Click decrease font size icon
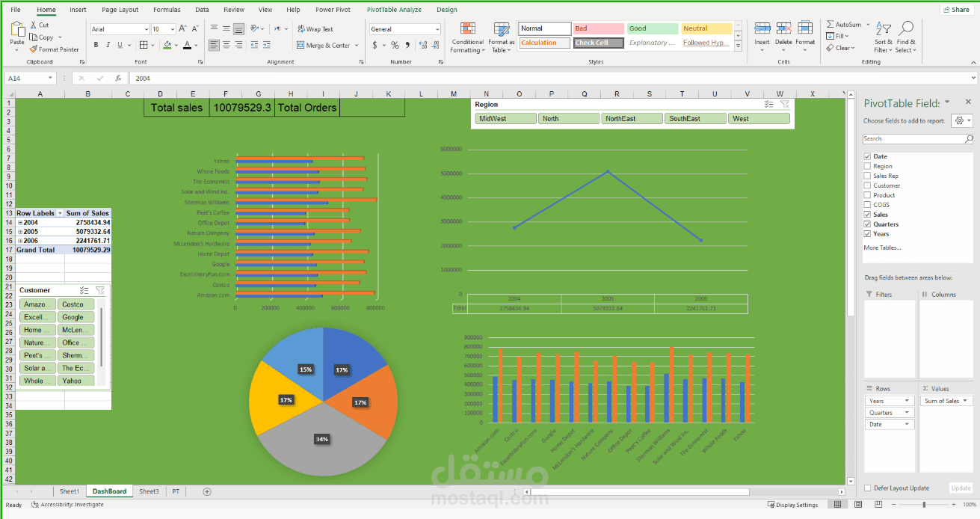Screen dimensions: 980x519 tap(194, 29)
